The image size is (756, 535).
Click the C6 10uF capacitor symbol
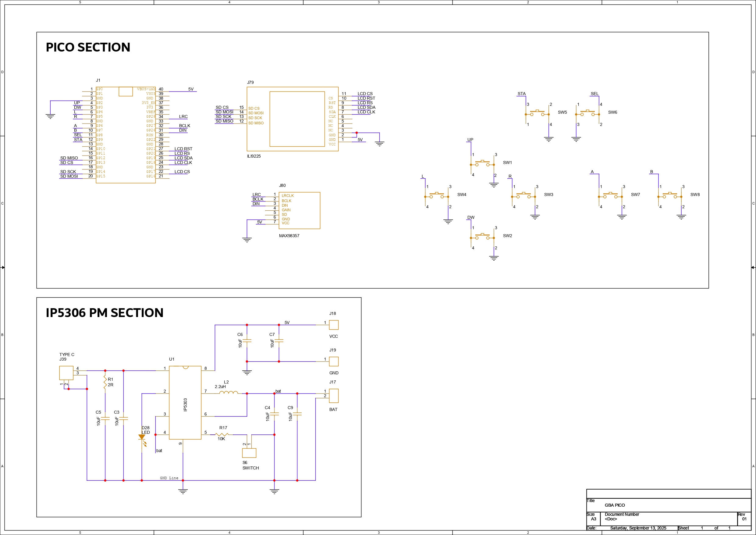click(247, 341)
